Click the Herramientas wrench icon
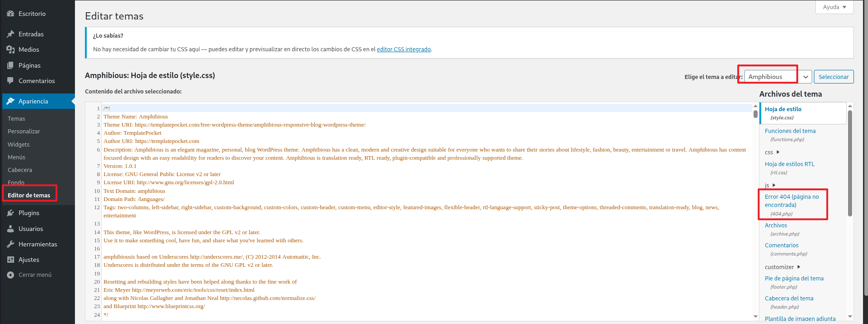 pos(10,244)
